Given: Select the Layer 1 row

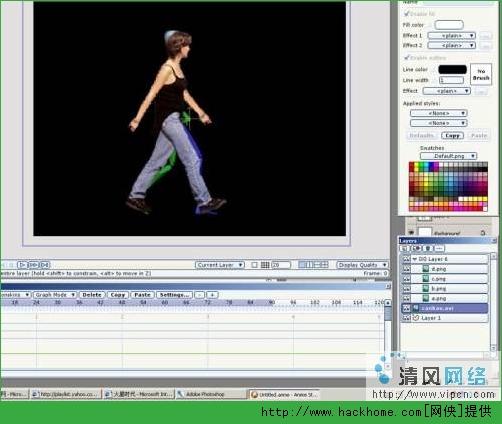Looking at the screenshot, I should (x=446, y=318).
